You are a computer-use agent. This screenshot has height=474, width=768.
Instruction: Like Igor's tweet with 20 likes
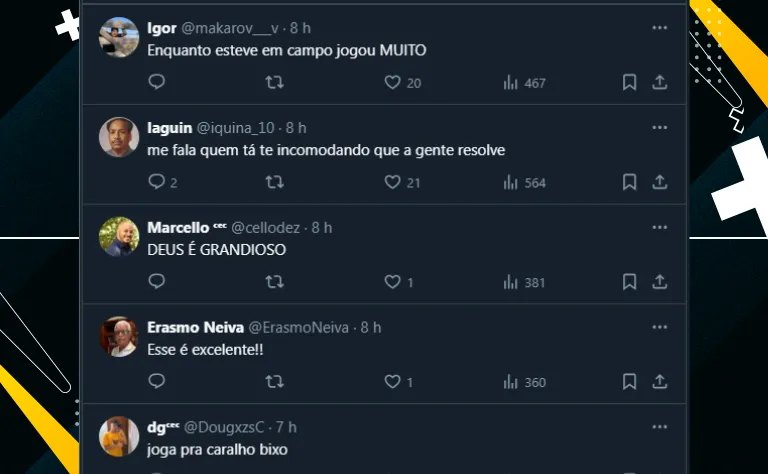(393, 82)
